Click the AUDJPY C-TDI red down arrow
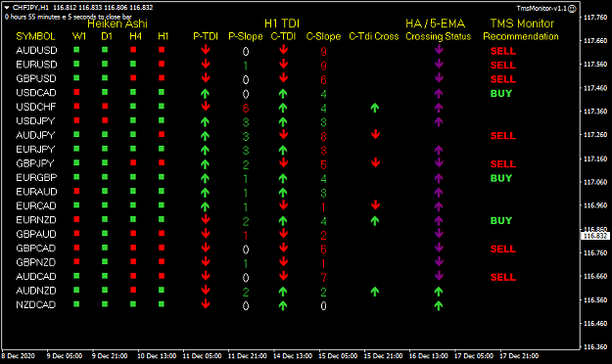This screenshot has height=364, width=612. (x=284, y=135)
